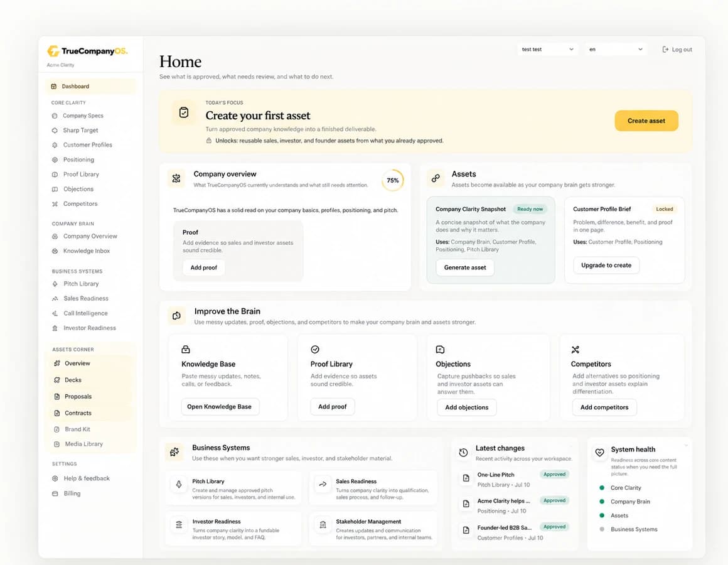The height and width of the screenshot is (565, 728).
Task: Click Open Knowledge Base button
Action: [220, 407]
